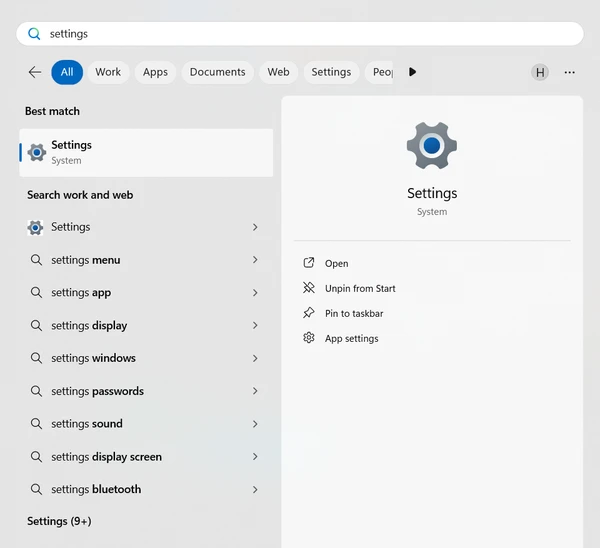Image resolution: width=600 pixels, height=548 pixels.
Task: Click the App settings gear icon
Action: (309, 338)
